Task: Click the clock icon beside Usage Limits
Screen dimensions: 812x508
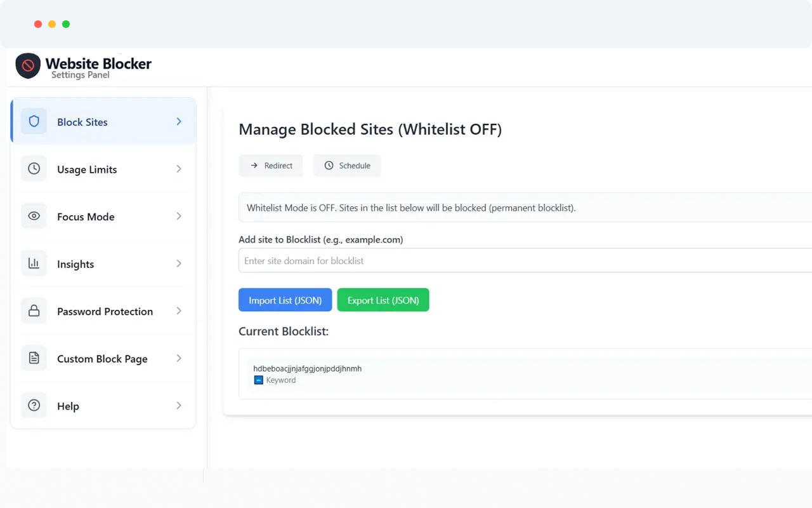Action: click(x=34, y=169)
